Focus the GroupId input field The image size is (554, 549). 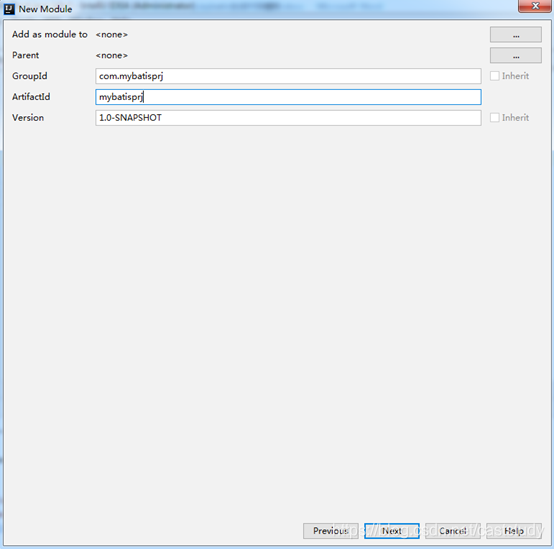[288, 76]
